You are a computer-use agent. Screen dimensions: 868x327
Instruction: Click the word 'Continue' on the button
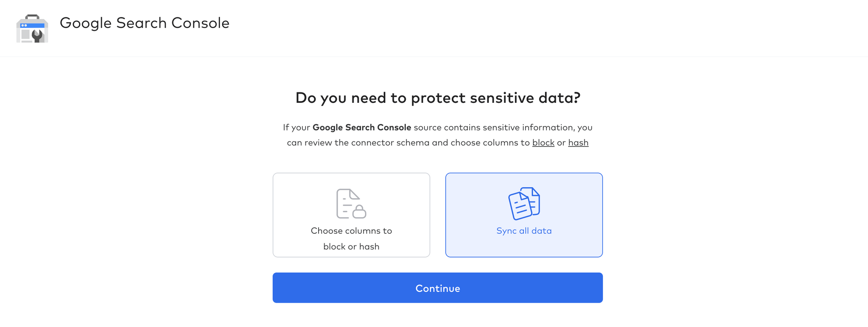tap(437, 288)
